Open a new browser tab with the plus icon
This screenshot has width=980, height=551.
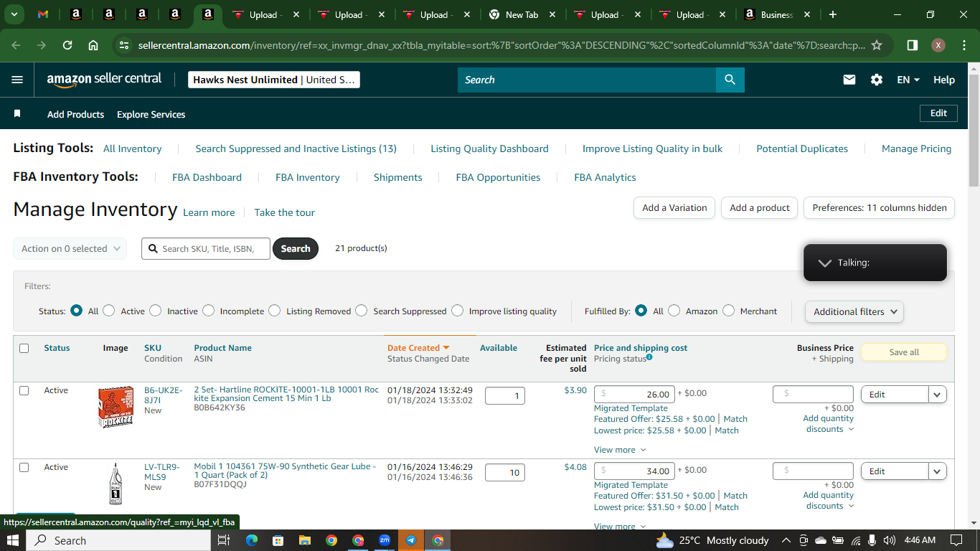pyautogui.click(x=832, y=14)
